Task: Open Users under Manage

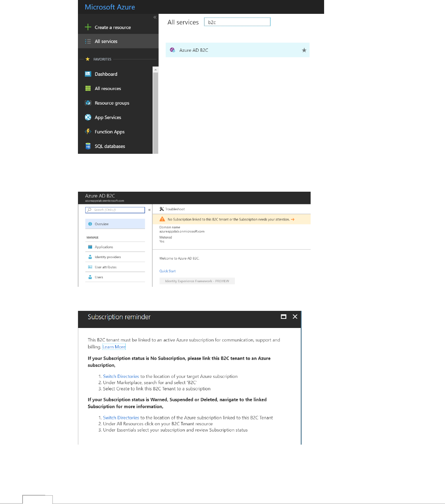Action: click(x=115, y=277)
